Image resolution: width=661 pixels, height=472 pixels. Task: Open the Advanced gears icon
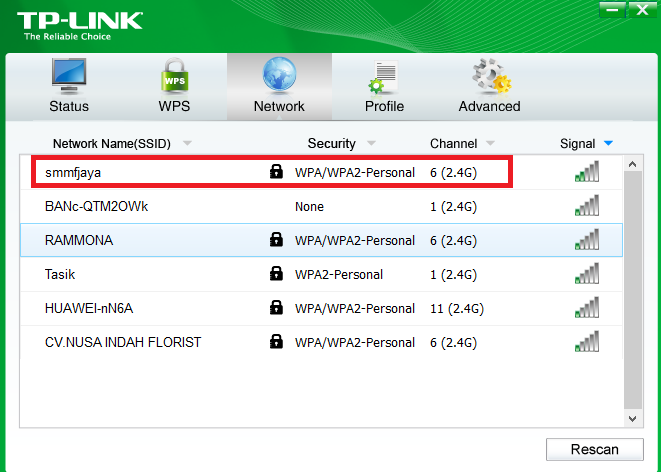[491, 76]
